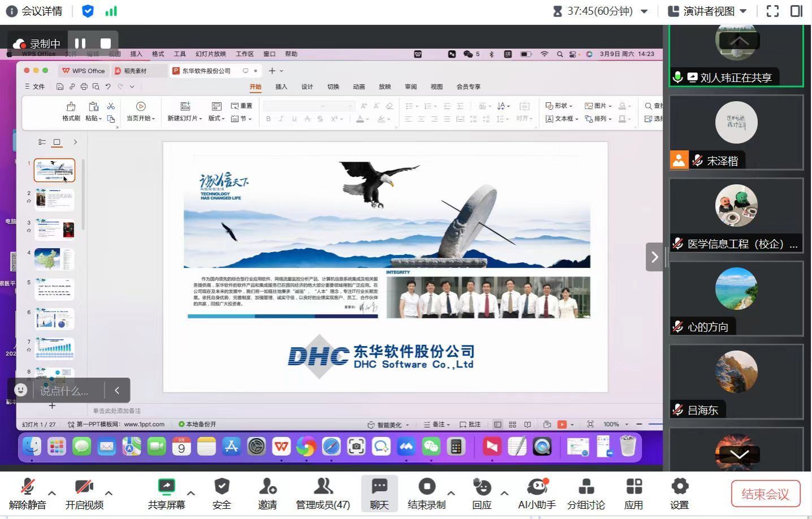Enter full screen mode icon

[x=772, y=11]
